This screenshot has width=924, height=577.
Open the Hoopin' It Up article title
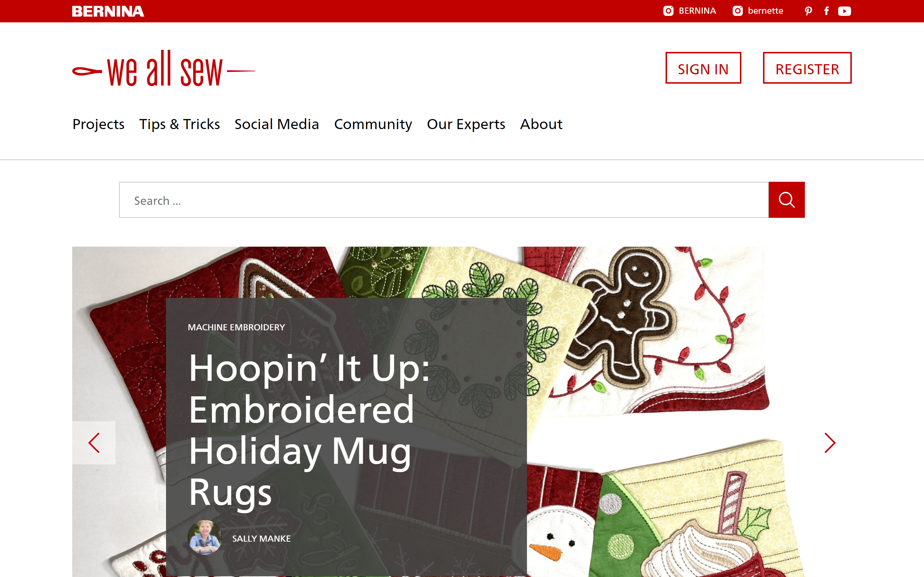(x=309, y=429)
